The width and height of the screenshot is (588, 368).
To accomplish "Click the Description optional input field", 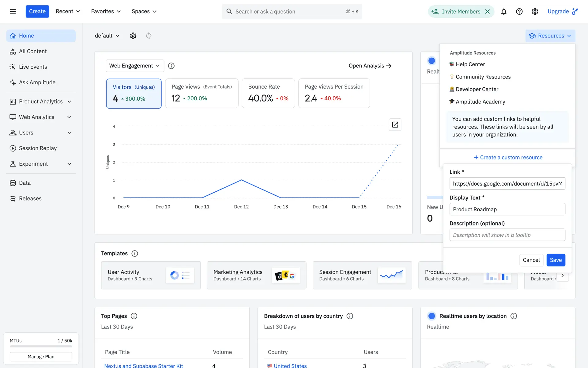I will tap(507, 235).
